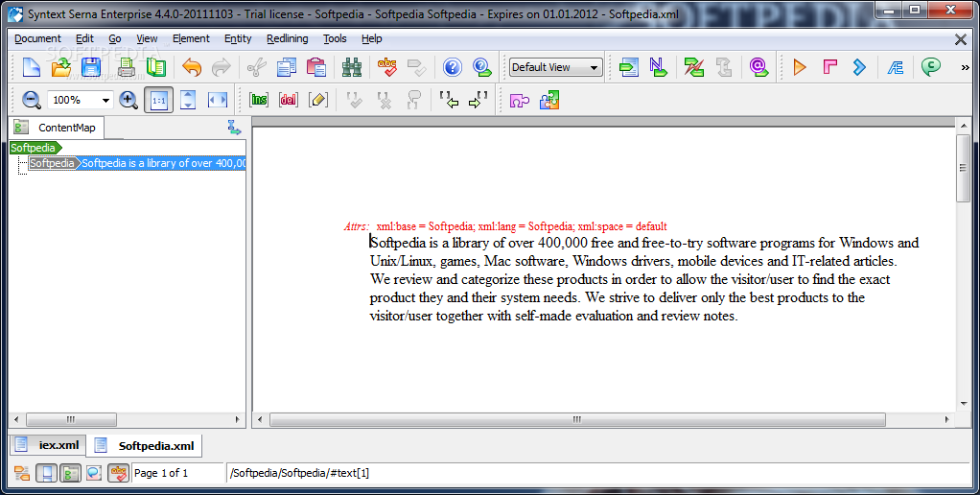Fit the page height to the window
Screen dimensions: 980x495
(x=188, y=100)
